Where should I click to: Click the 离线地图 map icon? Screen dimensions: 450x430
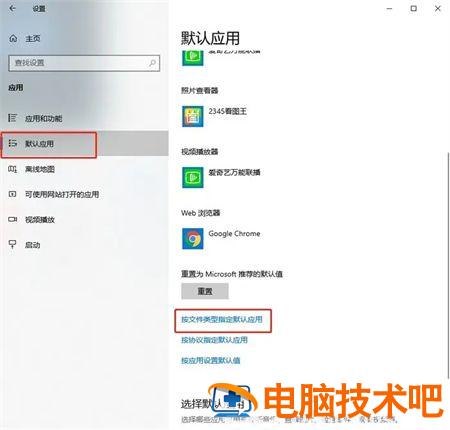click(13, 169)
